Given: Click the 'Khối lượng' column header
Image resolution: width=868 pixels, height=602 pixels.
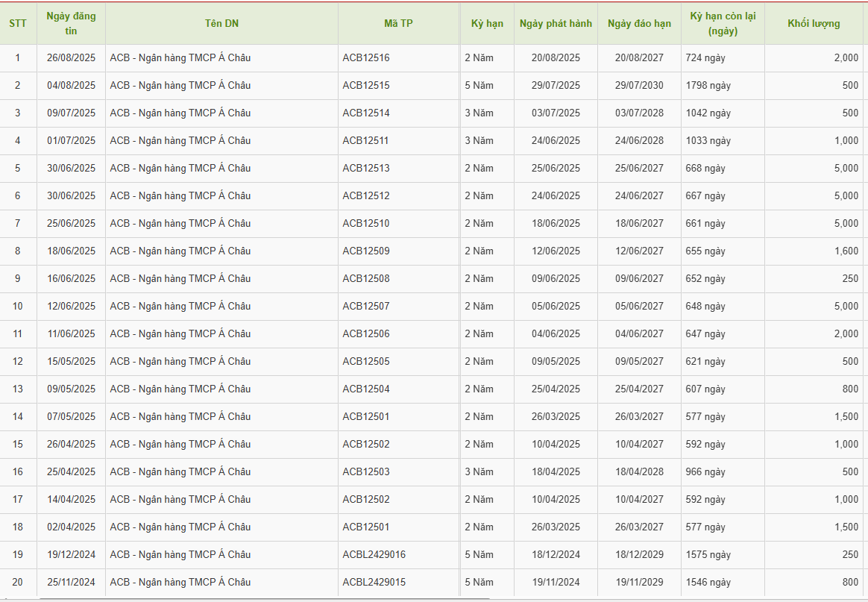Looking at the screenshot, I should [x=814, y=23].
